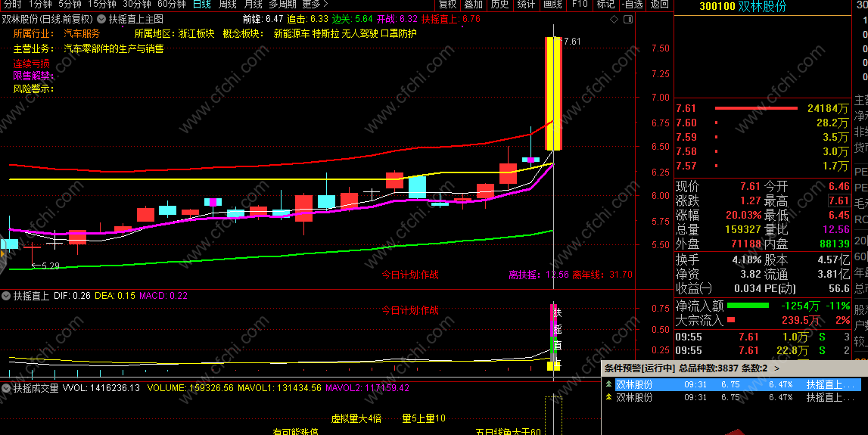Open the 多周期 multi-period view
This screenshot has height=435, width=868.
pos(282,5)
